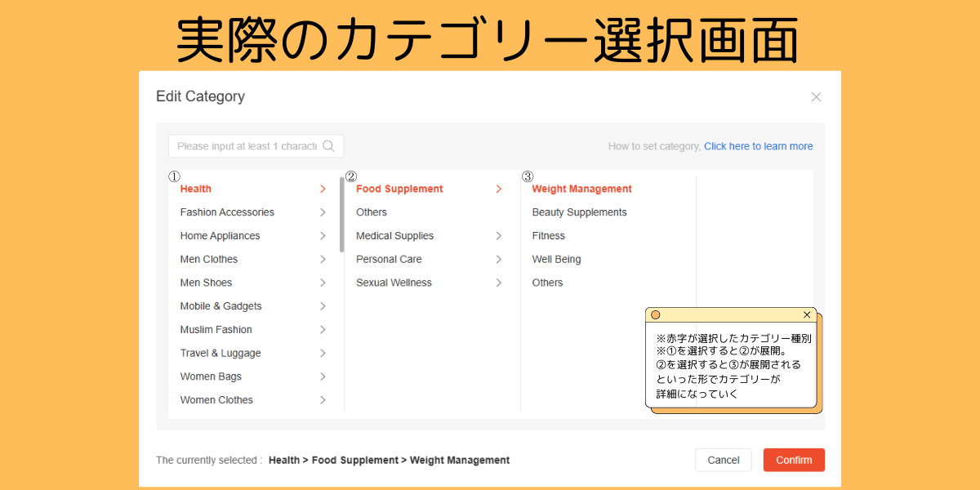Expand Medical Supplies chevron
980x490 pixels.
point(498,236)
